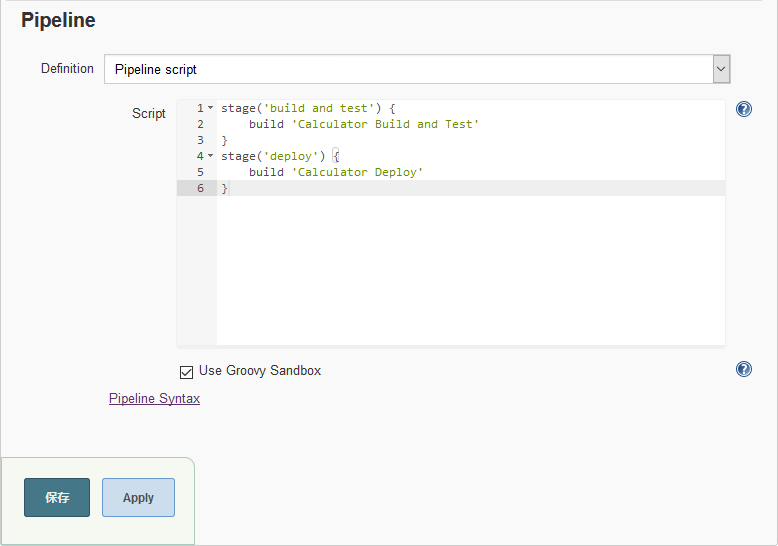Image resolution: width=778 pixels, height=546 pixels.
Task: Click on 'Calculator Deploy' string in script
Action: pyautogui.click(x=357, y=172)
